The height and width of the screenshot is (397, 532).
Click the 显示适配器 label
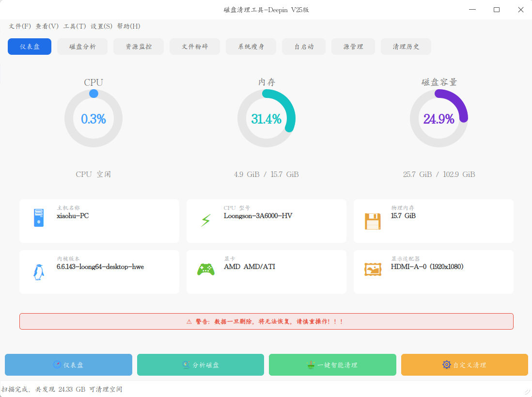pyautogui.click(x=406, y=258)
